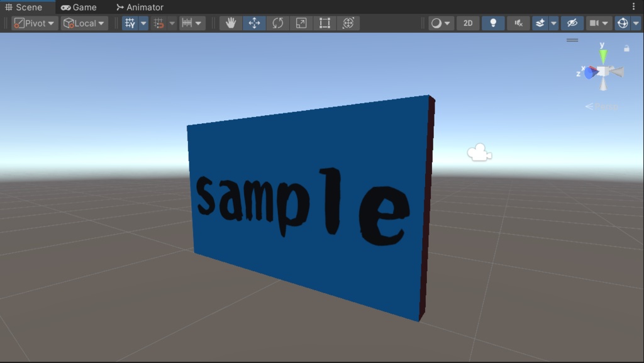Select the Move tool
Screen dimensions: 644x363
(x=254, y=23)
